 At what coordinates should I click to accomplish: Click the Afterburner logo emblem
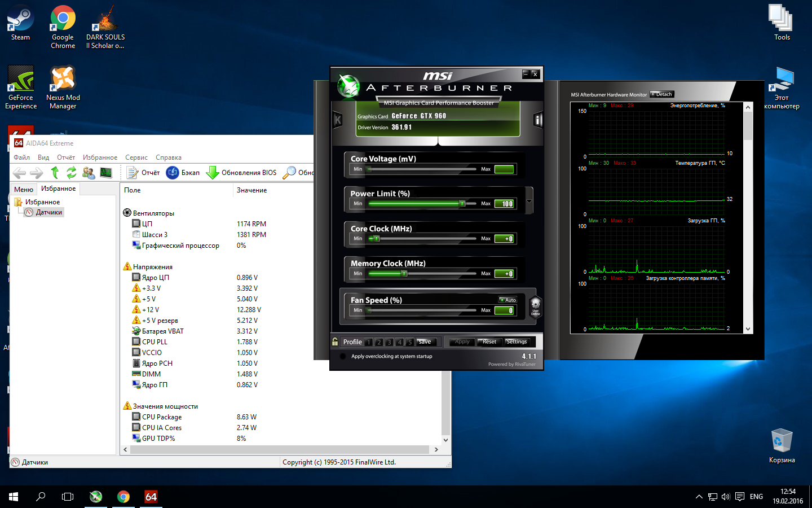[348, 86]
